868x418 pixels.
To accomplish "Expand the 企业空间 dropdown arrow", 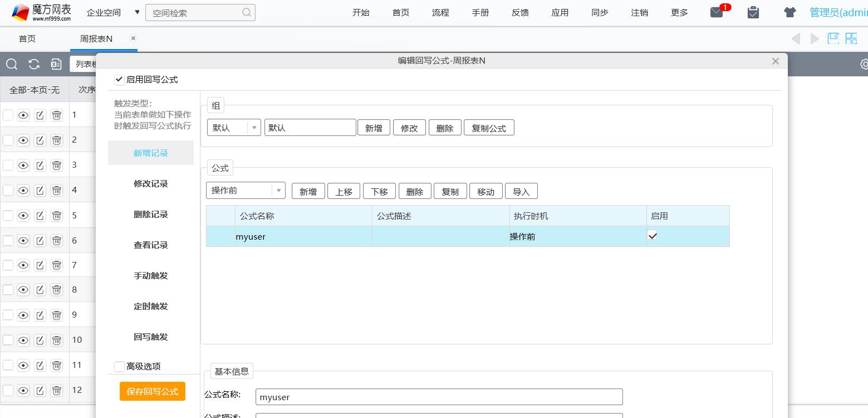I will click(x=137, y=12).
